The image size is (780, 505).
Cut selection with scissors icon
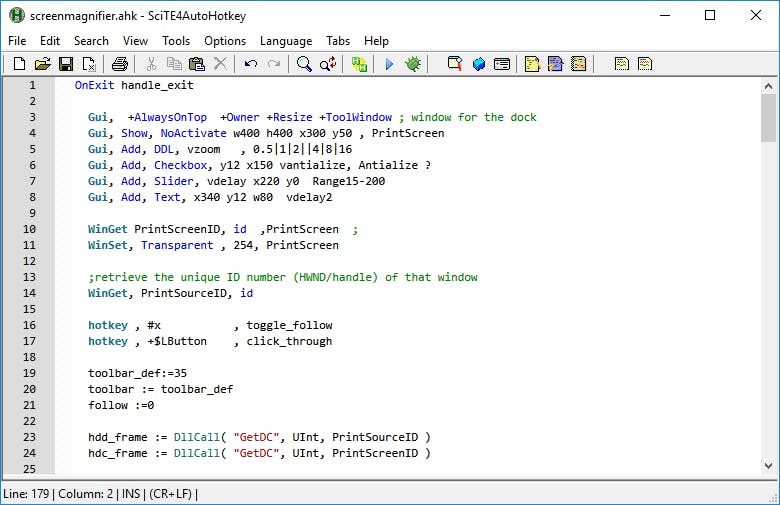click(151, 64)
